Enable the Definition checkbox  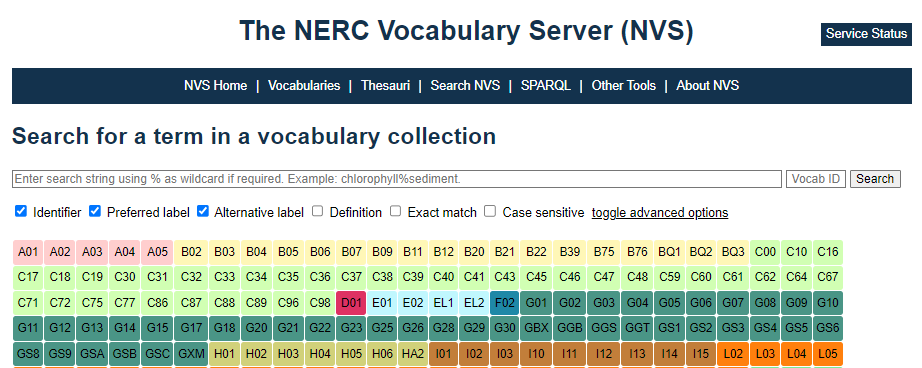(318, 211)
